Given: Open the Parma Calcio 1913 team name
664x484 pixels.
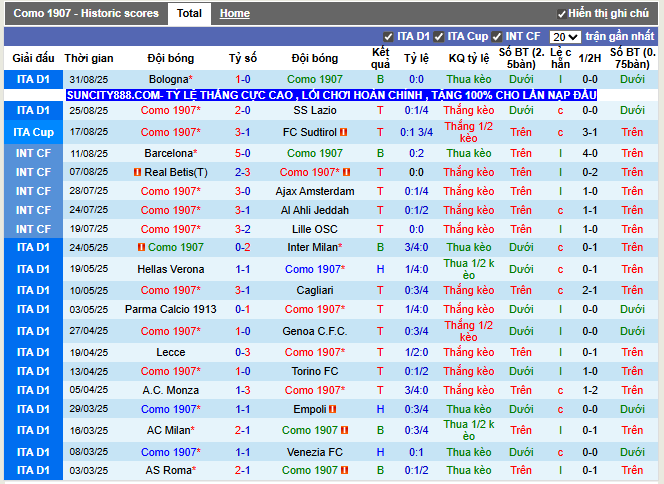Looking at the screenshot, I should (x=171, y=309).
